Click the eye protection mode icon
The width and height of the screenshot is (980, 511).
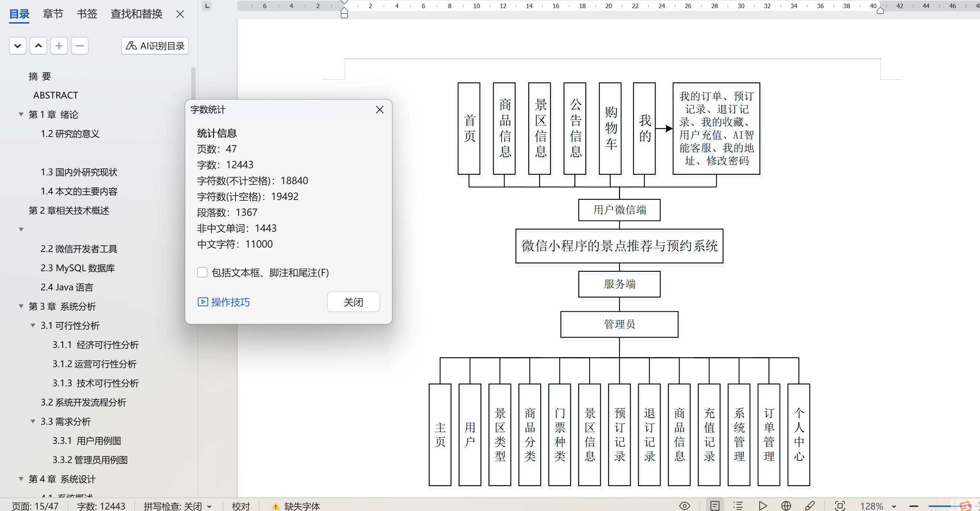684,506
